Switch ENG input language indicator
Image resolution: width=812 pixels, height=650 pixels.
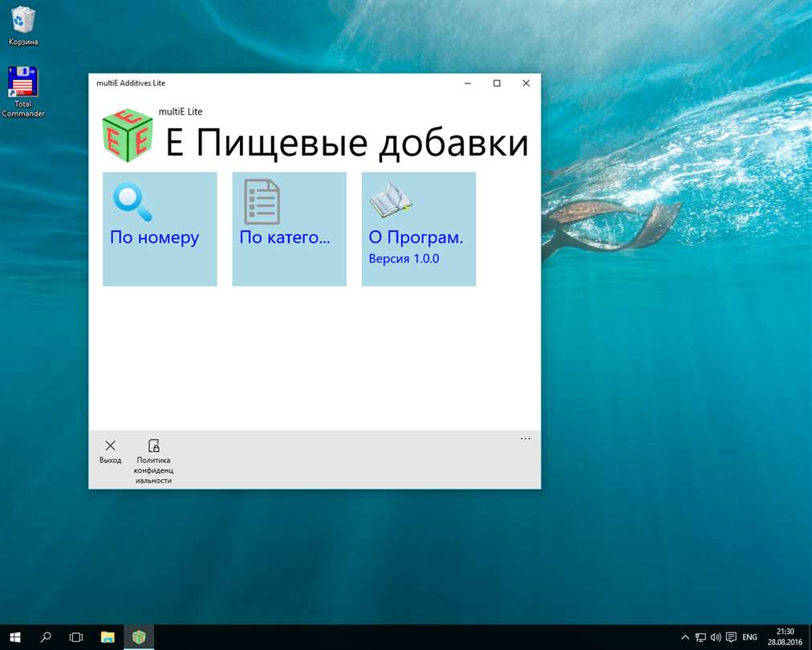pyautogui.click(x=749, y=637)
